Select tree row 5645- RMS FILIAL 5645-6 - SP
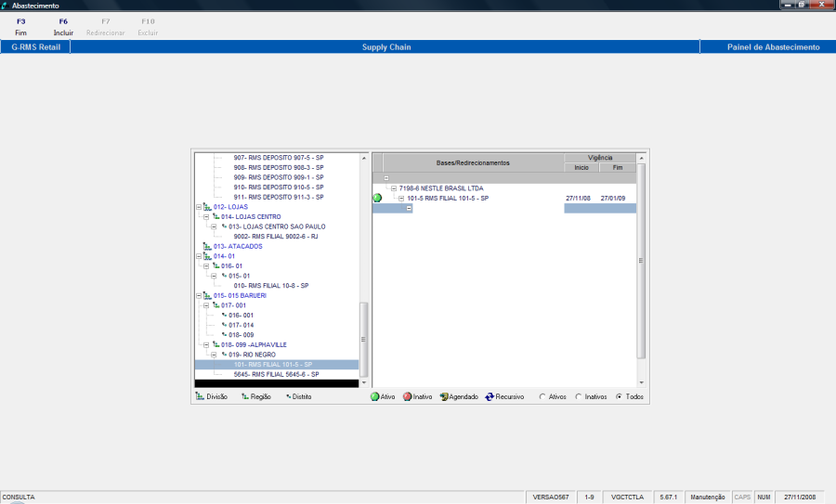 coord(276,375)
